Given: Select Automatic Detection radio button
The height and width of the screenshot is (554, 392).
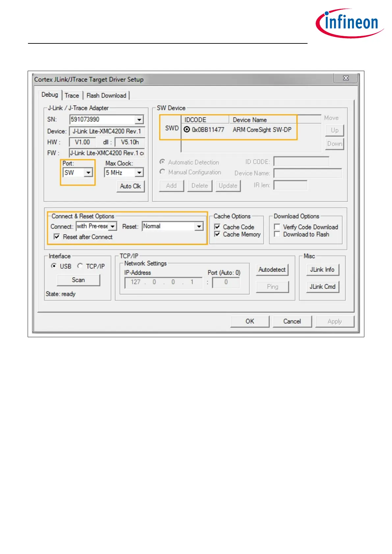Looking at the screenshot, I should (162, 162).
